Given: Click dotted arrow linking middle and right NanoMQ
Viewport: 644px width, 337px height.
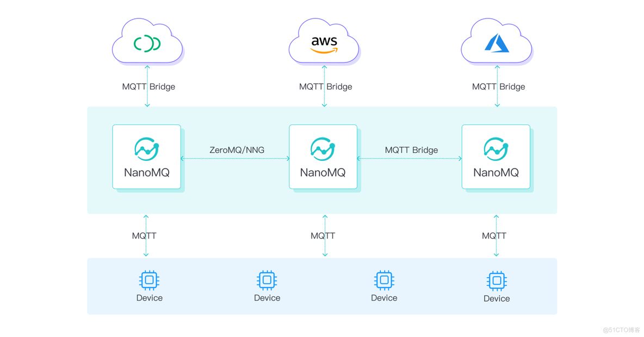Looking at the screenshot, I should pyautogui.click(x=410, y=158).
